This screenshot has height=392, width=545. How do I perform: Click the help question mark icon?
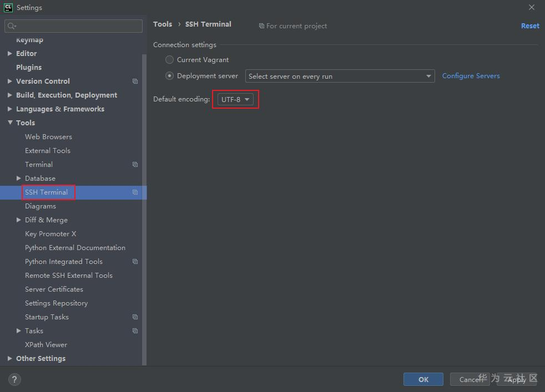coord(15,380)
